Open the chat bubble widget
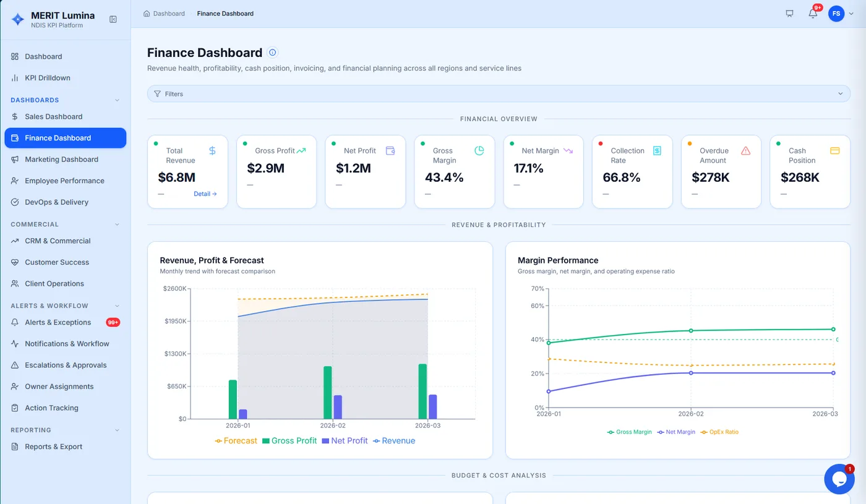 coord(839,479)
